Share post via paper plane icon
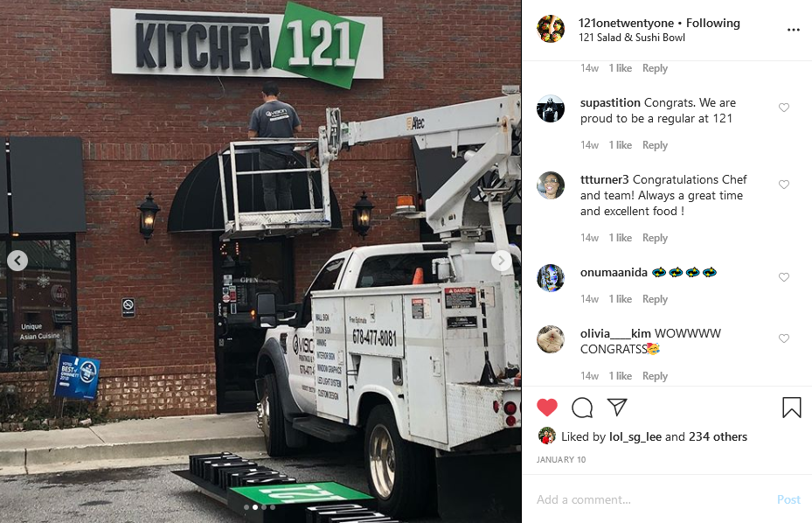 tap(617, 407)
